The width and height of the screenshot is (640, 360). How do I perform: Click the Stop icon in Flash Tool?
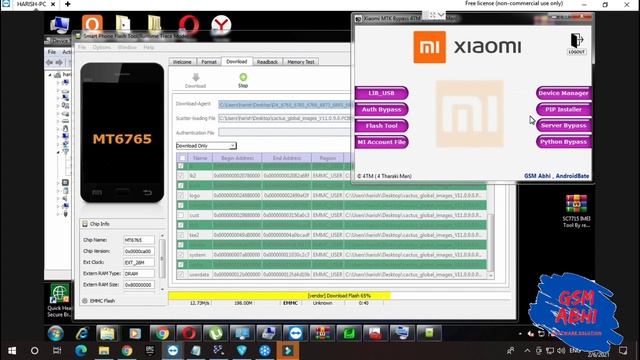point(243,77)
